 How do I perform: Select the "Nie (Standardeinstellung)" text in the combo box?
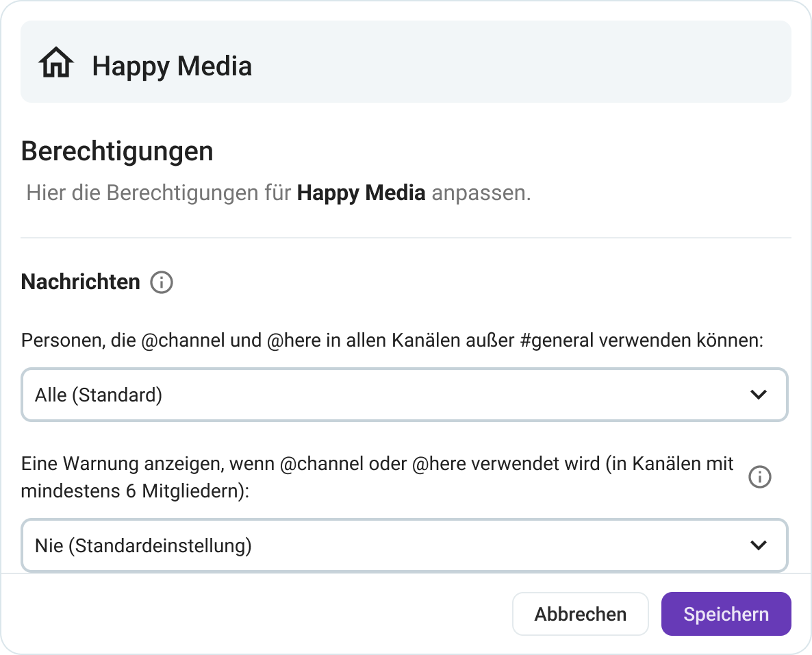pyautogui.click(x=143, y=546)
